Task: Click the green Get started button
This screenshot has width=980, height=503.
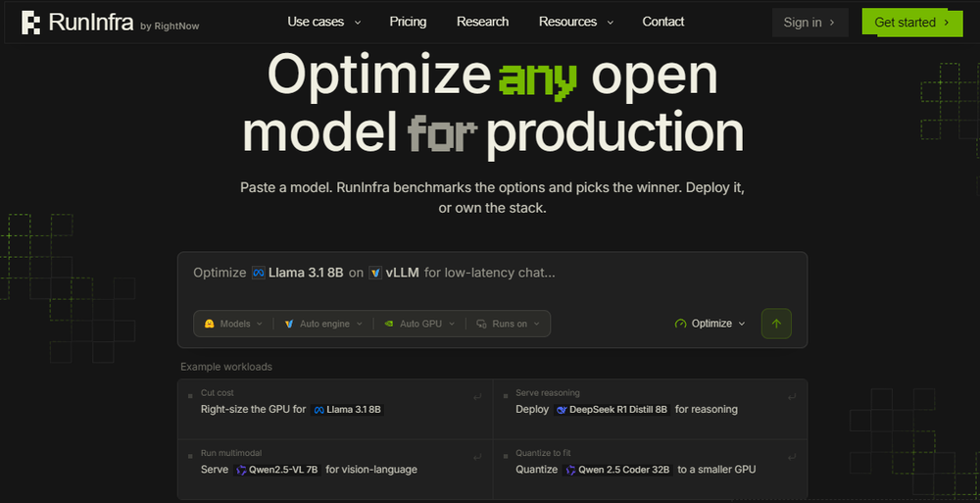Action: click(x=911, y=23)
